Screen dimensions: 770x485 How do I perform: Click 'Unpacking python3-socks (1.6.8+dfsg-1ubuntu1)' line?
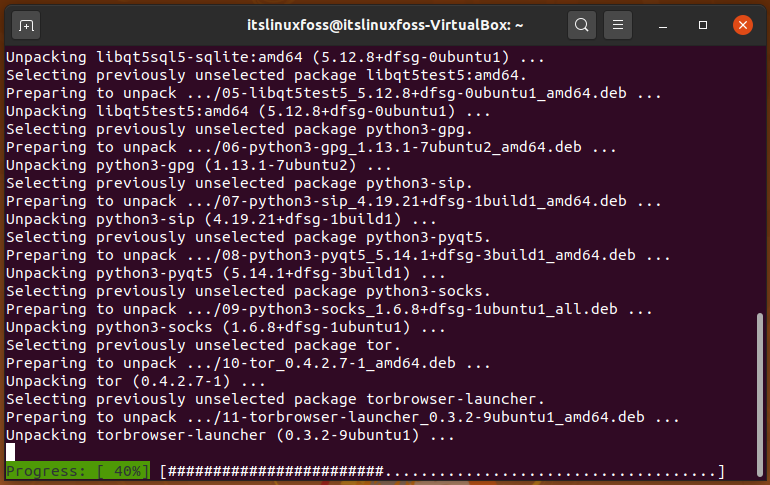pos(225,327)
